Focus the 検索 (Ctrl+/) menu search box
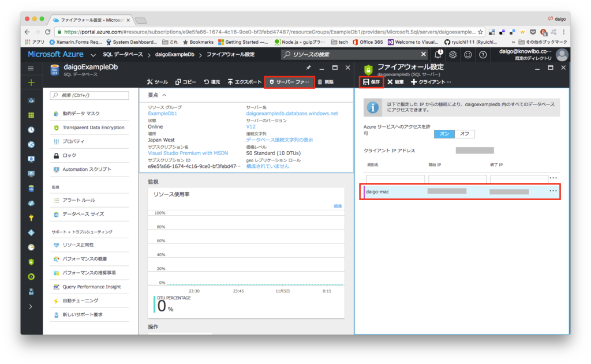 (89, 95)
